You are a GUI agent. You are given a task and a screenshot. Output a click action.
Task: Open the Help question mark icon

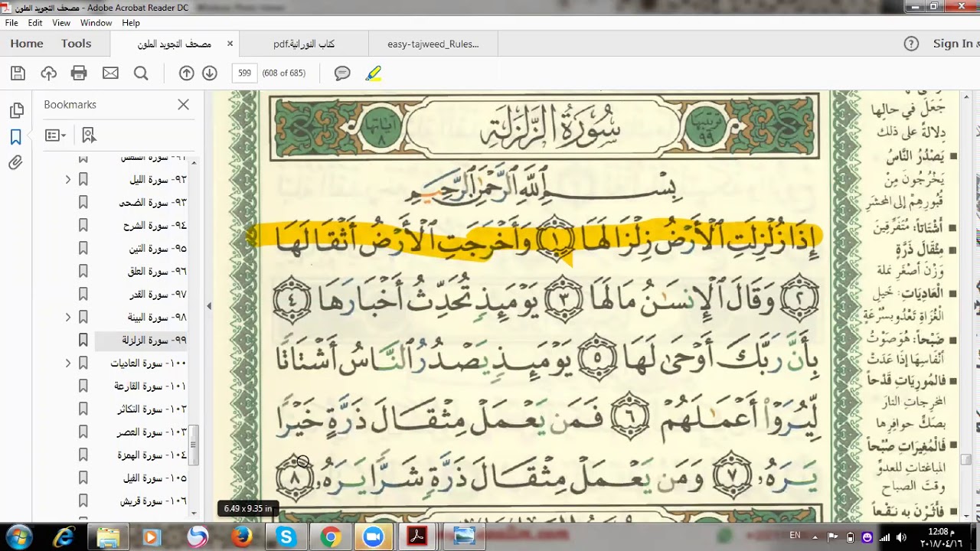(x=911, y=44)
